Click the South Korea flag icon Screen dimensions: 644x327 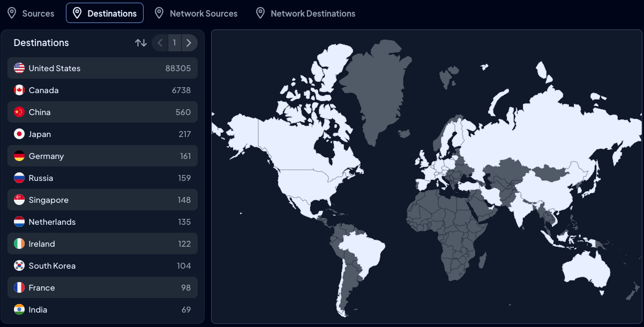point(19,265)
